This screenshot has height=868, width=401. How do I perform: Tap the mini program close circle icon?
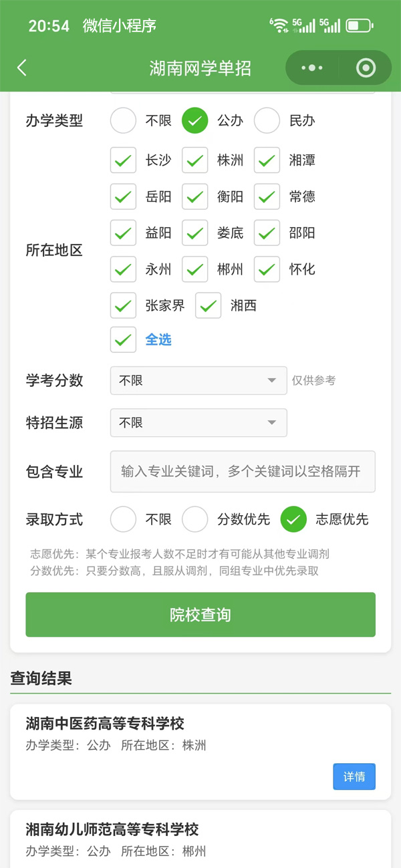tap(366, 67)
